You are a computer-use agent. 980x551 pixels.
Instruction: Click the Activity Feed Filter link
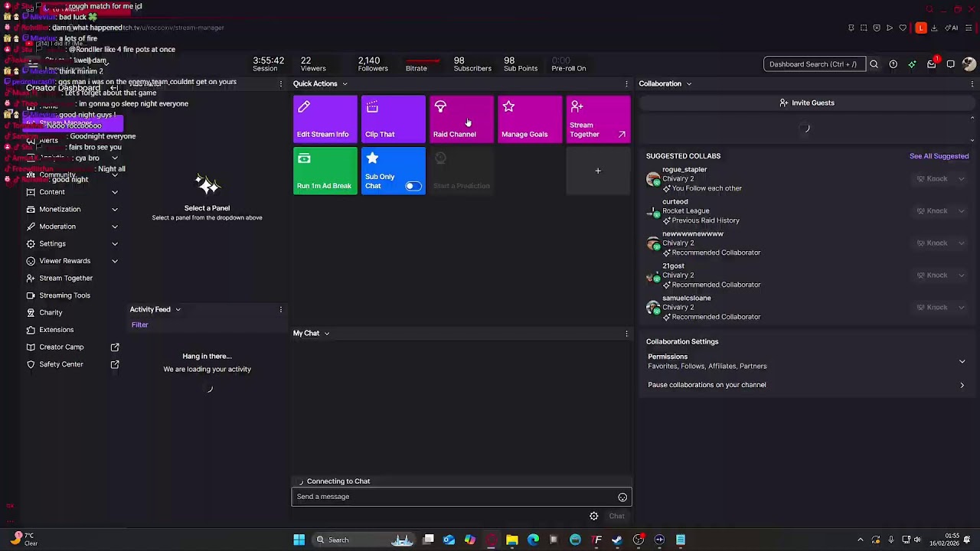coord(139,324)
